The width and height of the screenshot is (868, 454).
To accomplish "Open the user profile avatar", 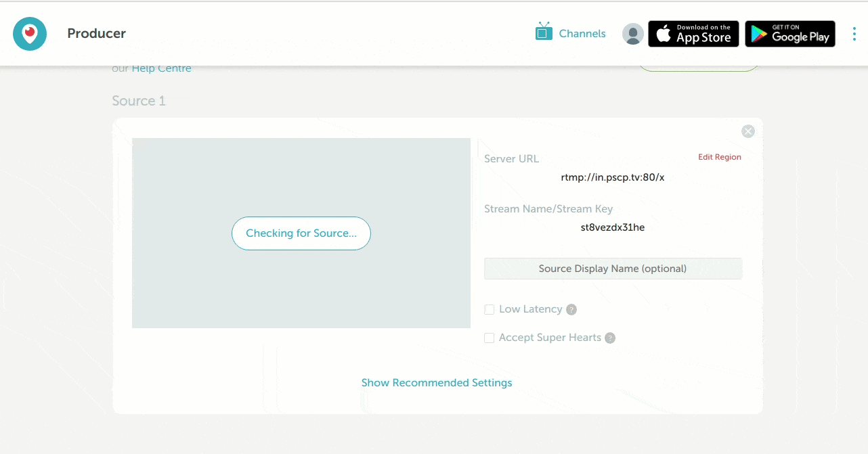I will [x=633, y=34].
